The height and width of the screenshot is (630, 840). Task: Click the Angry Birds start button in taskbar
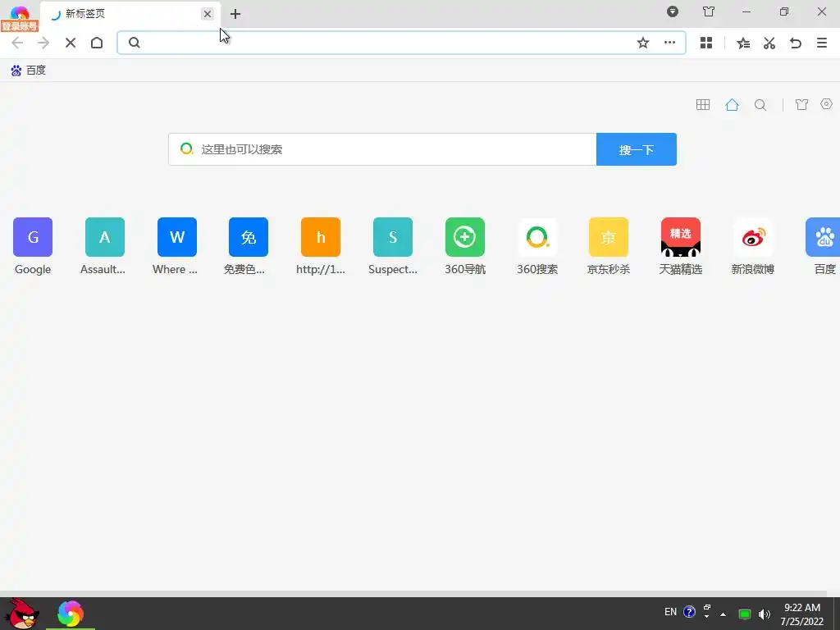[22, 614]
